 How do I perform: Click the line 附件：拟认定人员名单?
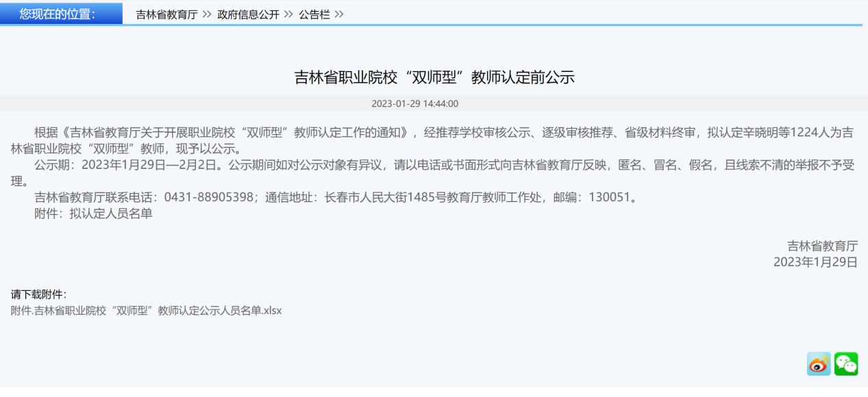click(x=93, y=214)
